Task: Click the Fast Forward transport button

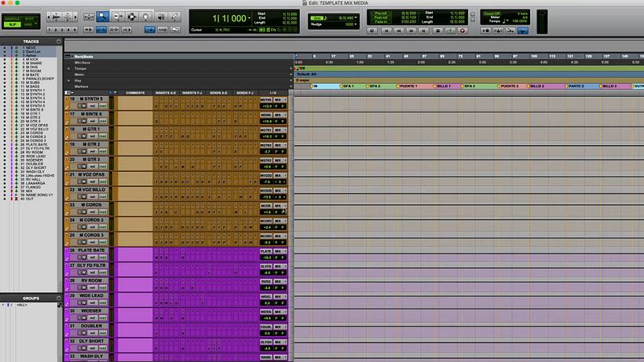Action: click(411, 31)
